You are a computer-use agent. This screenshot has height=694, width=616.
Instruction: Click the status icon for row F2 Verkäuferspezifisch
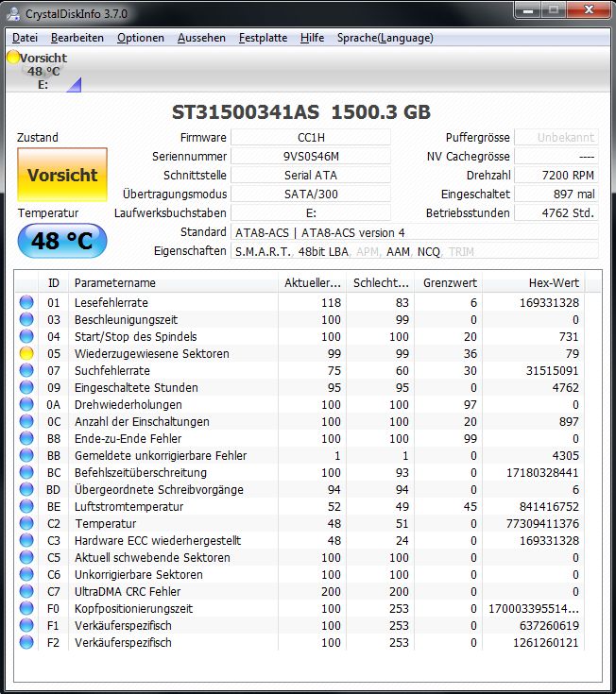point(26,642)
